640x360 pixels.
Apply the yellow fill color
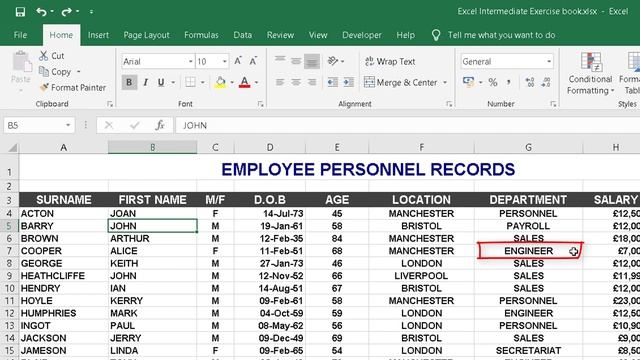[220, 82]
